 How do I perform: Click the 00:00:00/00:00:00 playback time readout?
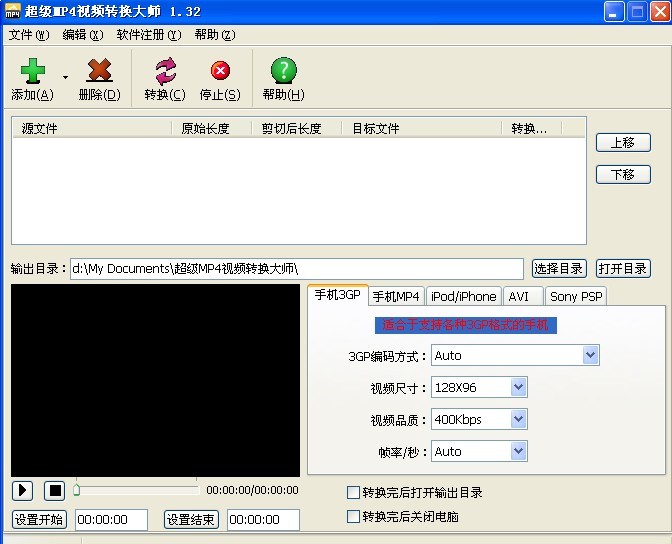point(252,490)
